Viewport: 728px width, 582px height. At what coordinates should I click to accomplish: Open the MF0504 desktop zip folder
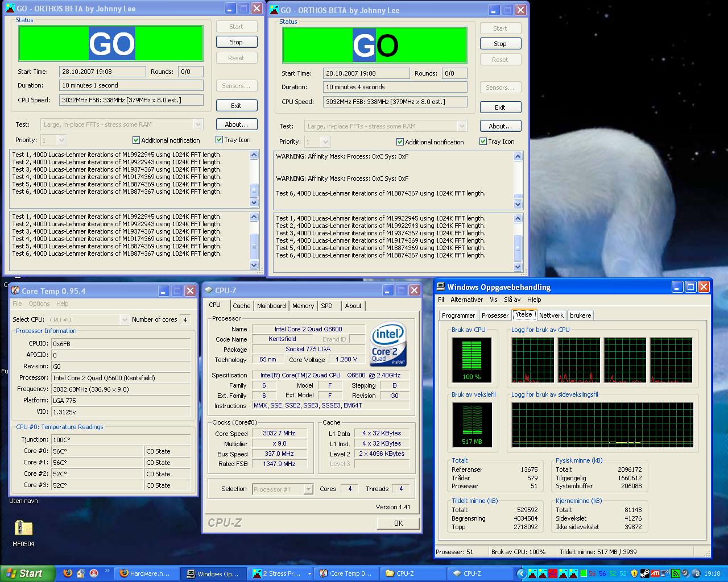pyautogui.click(x=23, y=533)
